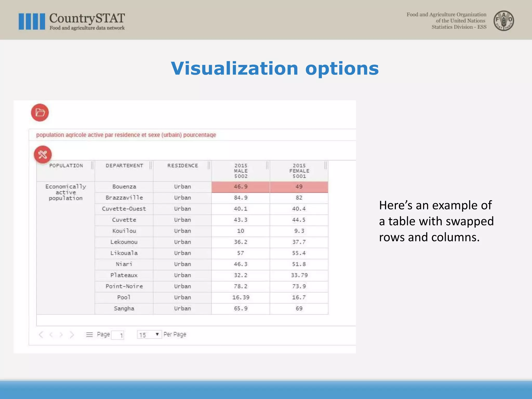Click the population agricole active title link
Viewport: 532px width, 399px height.
click(126, 135)
